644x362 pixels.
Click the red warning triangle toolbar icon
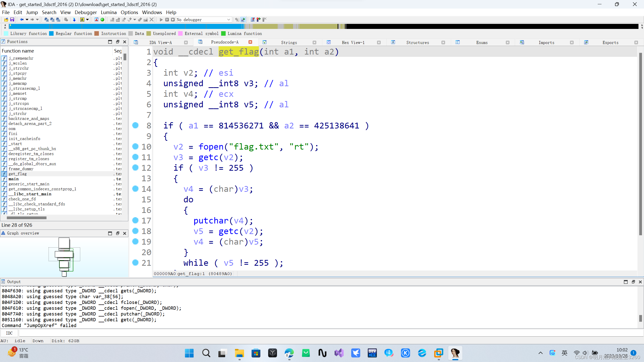(x=96, y=20)
